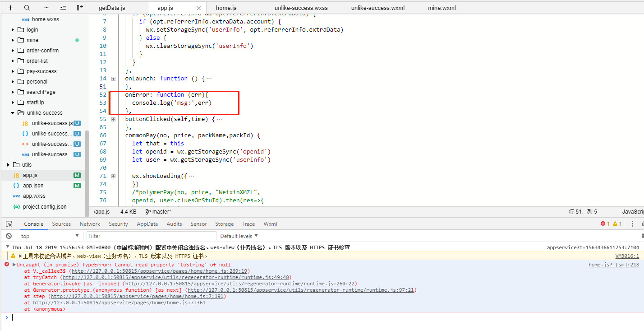Clear the console with the ban icon

(9, 236)
